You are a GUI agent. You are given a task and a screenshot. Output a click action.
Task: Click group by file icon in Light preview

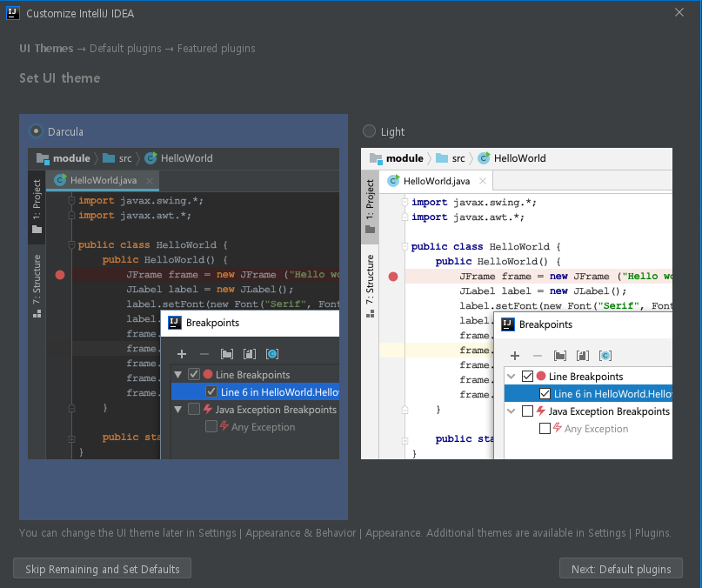583,356
